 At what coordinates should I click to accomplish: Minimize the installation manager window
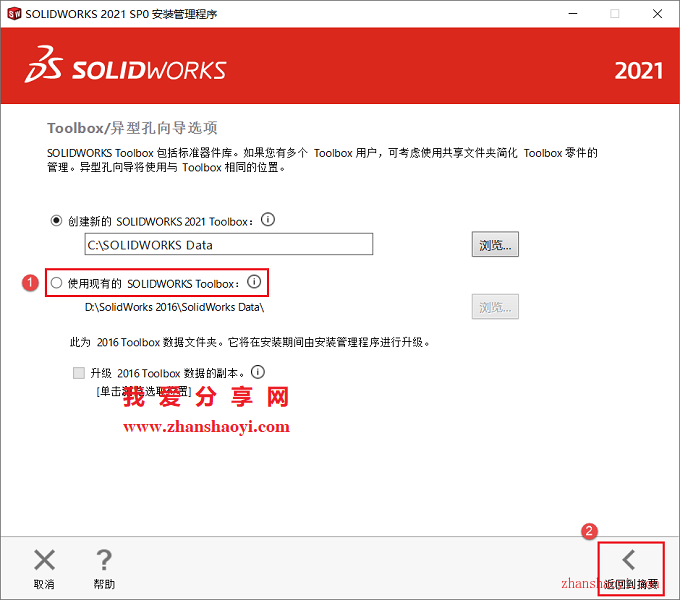coord(573,14)
